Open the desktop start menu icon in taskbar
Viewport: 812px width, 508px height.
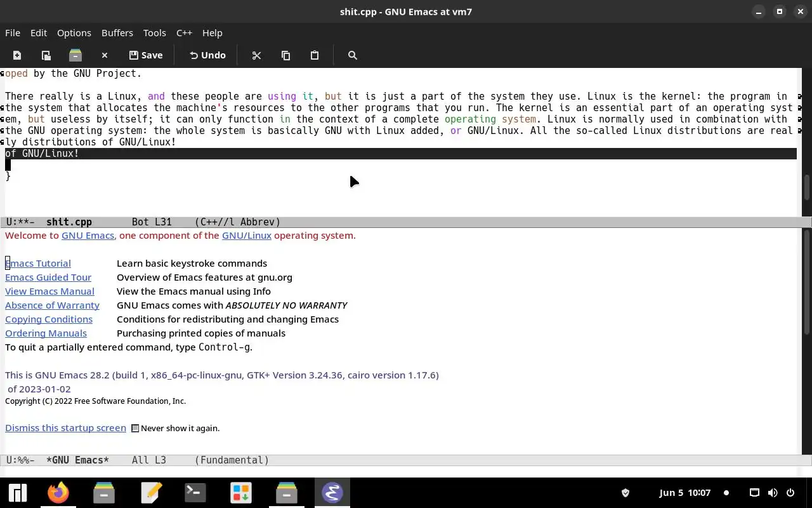tap(17, 493)
